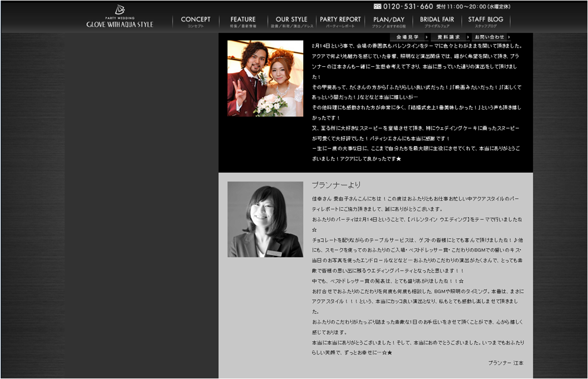Click the arrow beside 会場見学
This screenshot has width=588, height=379.
click(x=426, y=37)
